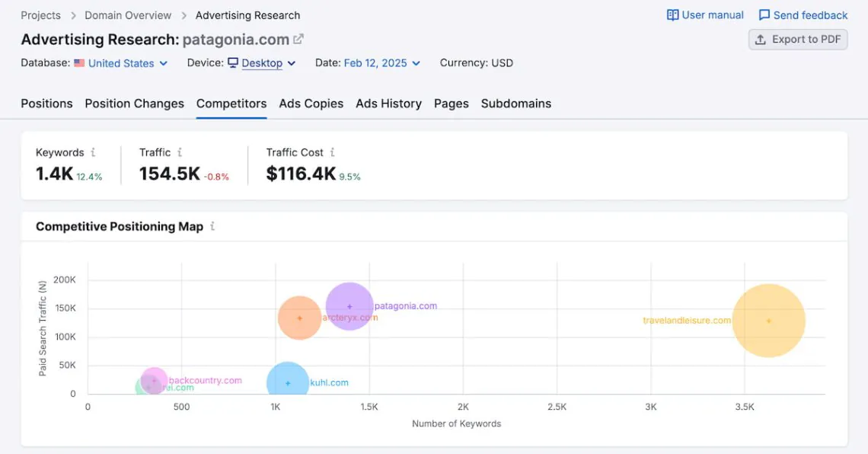Switch to the Pages tab
This screenshot has width=868, height=454.
[452, 104]
